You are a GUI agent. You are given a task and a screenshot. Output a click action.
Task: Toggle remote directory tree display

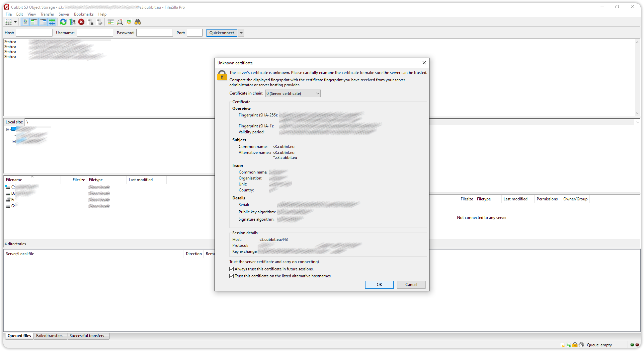pyautogui.click(x=43, y=22)
